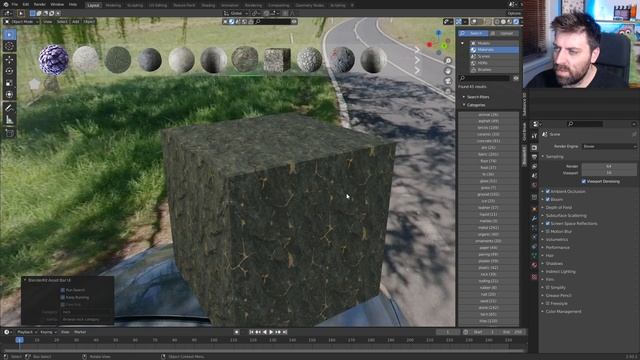This screenshot has height=360, width=640.
Task: Choose the Move tool in toolbar
Action: pyautogui.click(x=9, y=60)
